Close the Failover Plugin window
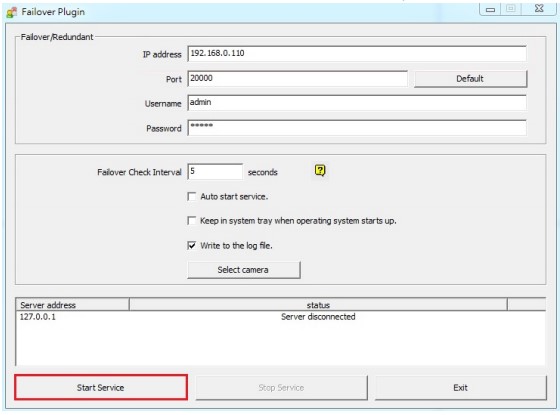Viewport: 560px width, 415px height. coord(539,9)
